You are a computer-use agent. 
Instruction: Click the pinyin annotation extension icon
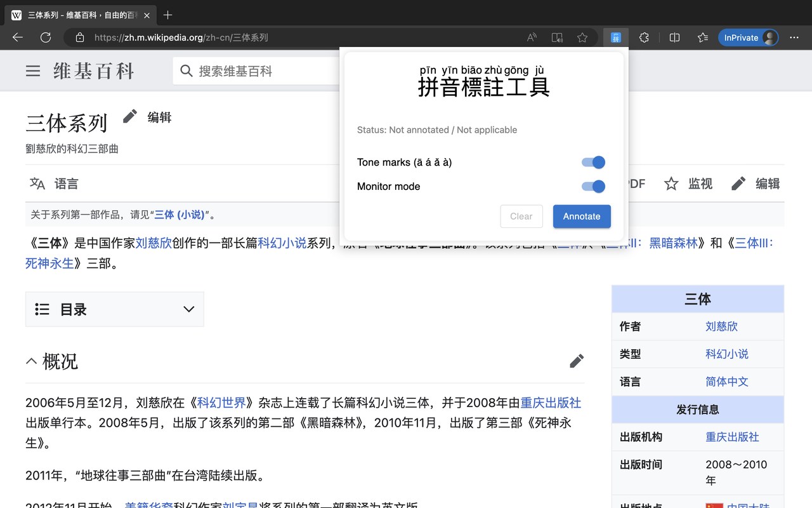tap(615, 37)
